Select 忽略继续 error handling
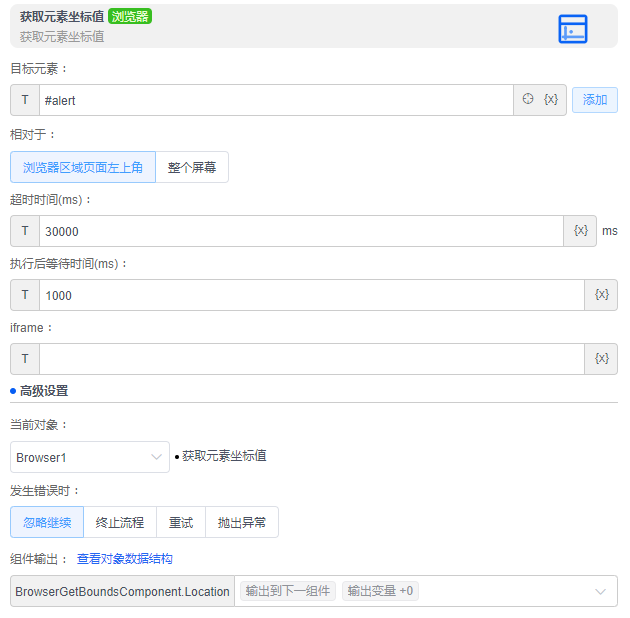The image size is (630, 618). (x=47, y=522)
